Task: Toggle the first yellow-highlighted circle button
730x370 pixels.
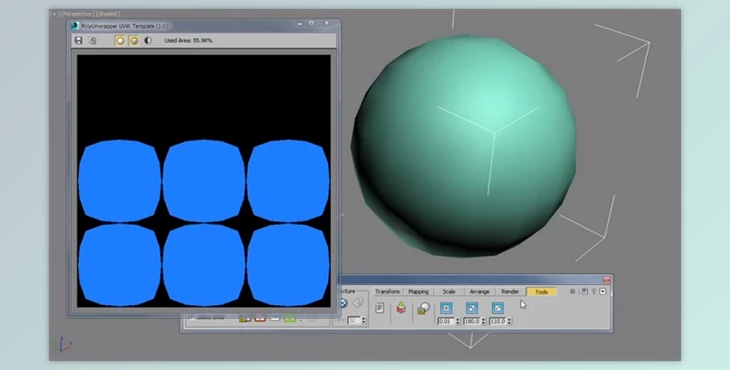Action: click(x=120, y=40)
